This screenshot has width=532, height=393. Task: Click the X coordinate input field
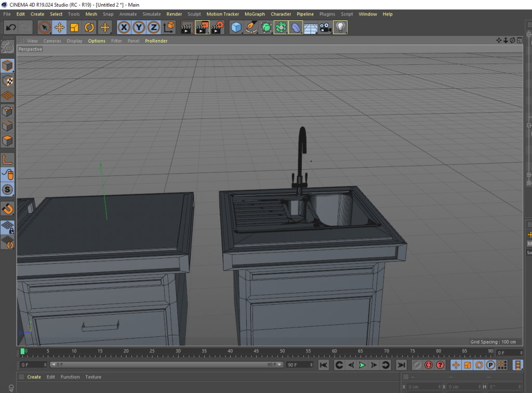[x=421, y=387]
